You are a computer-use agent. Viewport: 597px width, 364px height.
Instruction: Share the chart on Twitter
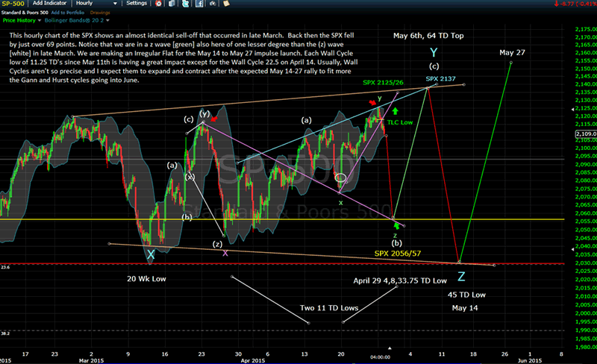(185, 4)
